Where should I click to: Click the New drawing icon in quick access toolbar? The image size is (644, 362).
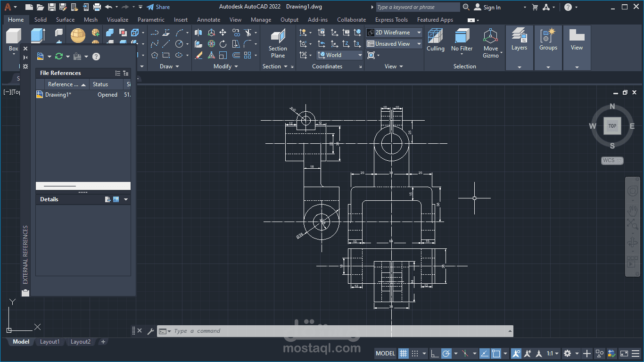click(x=29, y=7)
